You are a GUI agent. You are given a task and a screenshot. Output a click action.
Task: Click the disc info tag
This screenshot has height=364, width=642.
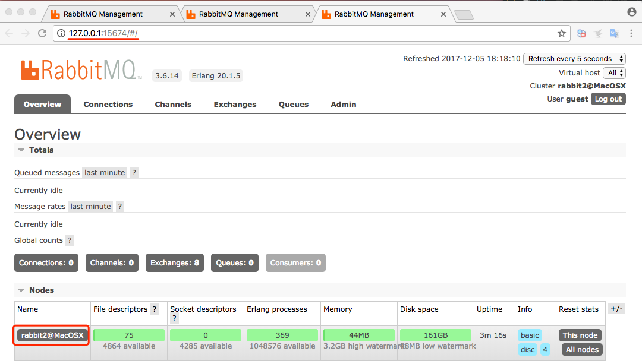[x=528, y=350]
